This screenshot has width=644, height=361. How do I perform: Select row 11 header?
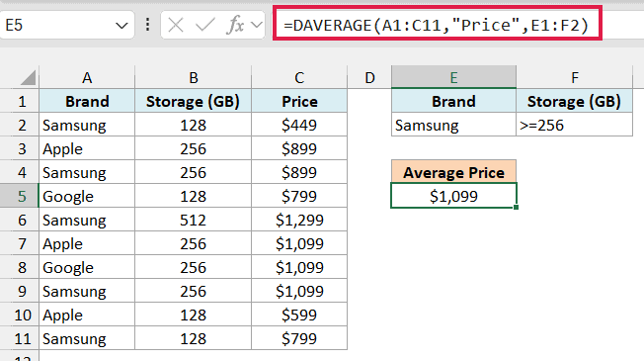click(20, 339)
